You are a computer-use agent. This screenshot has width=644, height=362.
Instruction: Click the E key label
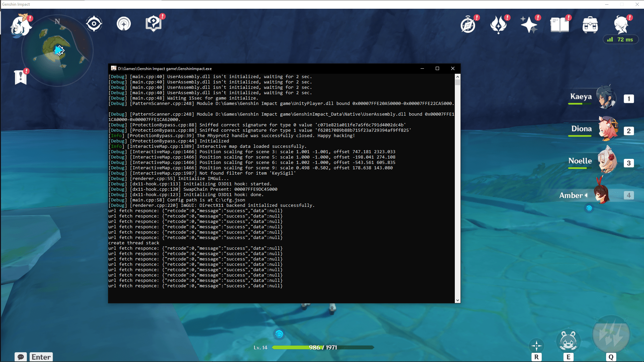point(568,357)
